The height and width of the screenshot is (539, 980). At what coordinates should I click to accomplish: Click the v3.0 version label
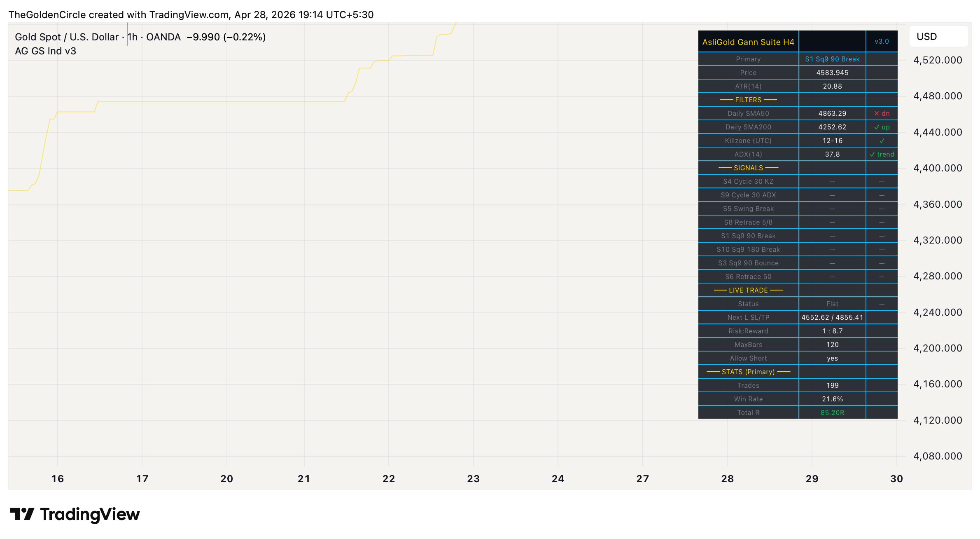click(882, 41)
